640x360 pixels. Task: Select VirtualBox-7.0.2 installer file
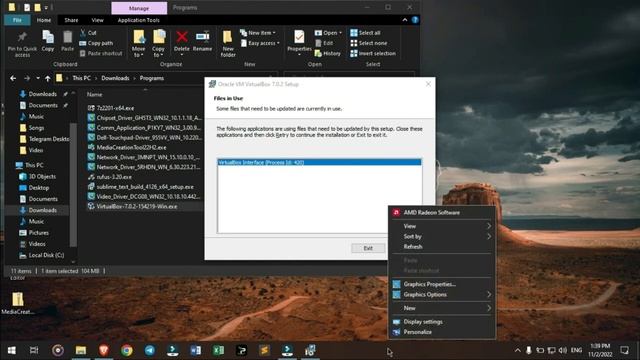coord(137,207)
